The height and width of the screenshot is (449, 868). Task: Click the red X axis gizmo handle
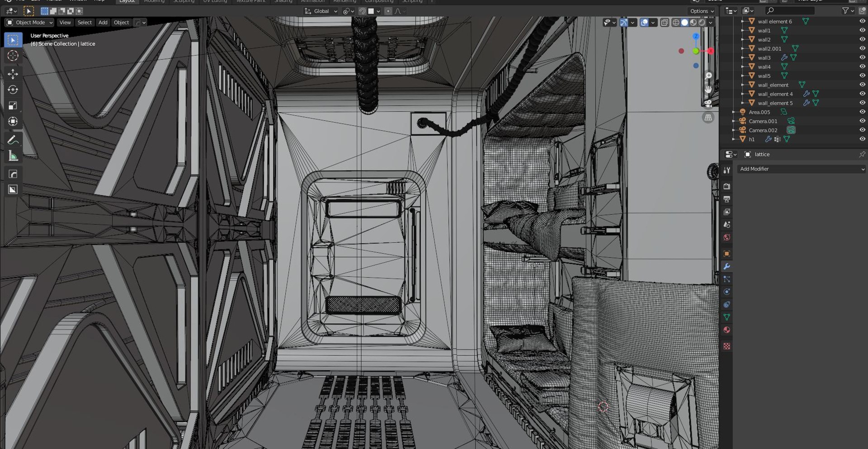pos(710,51)
